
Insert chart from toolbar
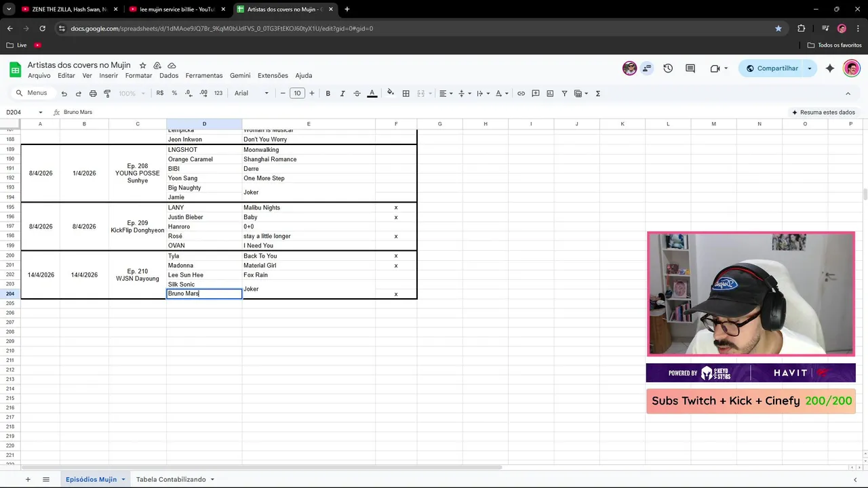click(550, 94)
